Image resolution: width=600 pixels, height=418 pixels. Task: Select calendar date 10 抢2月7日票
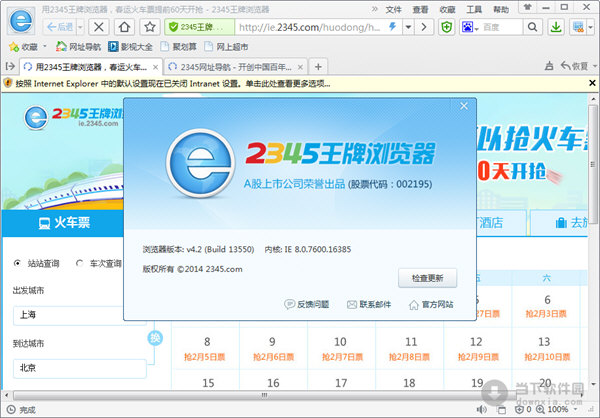coord(341,348)
